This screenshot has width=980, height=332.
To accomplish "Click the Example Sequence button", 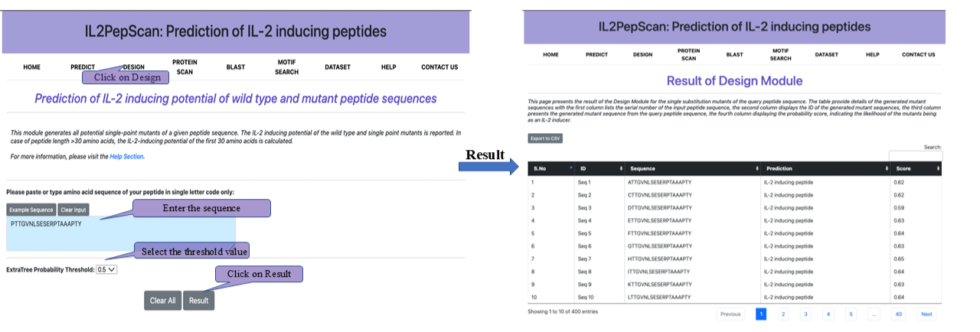I will pos(31,210).
